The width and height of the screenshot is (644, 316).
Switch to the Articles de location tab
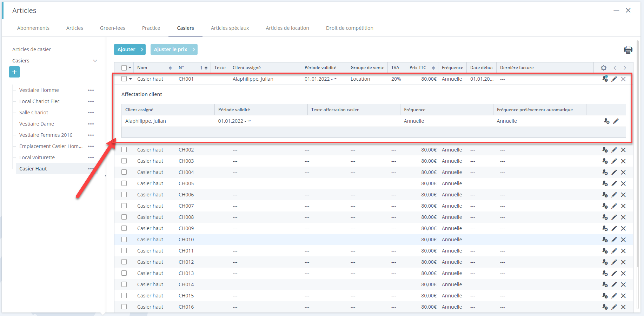(x=287, y=28)
